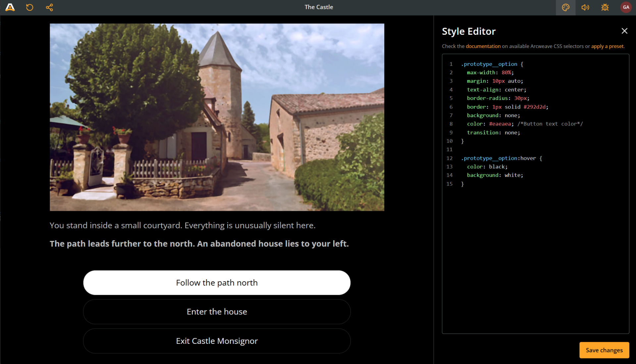Screen dimensions: 636x364
Task: Open the debug panel
Action: 605,7
